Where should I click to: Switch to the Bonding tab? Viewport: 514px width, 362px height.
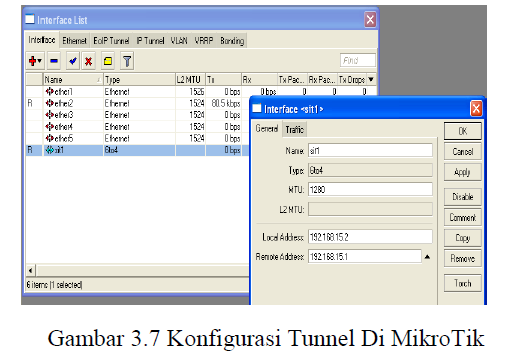(x=232, y=41)
